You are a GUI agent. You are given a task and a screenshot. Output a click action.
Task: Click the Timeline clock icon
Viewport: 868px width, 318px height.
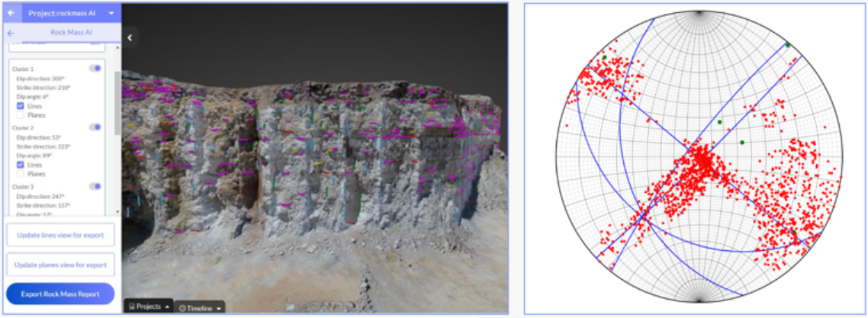(x=182, y=309)
